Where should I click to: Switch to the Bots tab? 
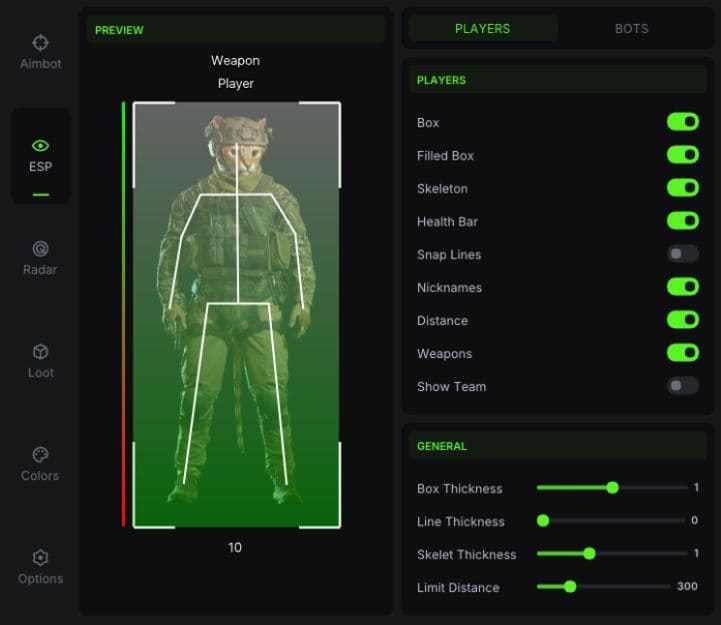click(x=631, y=29)
